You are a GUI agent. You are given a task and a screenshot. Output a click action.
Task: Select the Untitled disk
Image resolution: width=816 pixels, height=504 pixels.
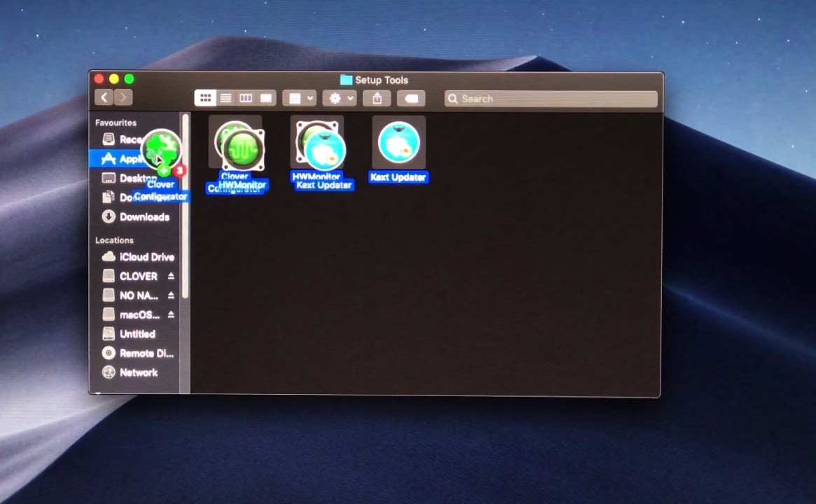click(134, 334)
